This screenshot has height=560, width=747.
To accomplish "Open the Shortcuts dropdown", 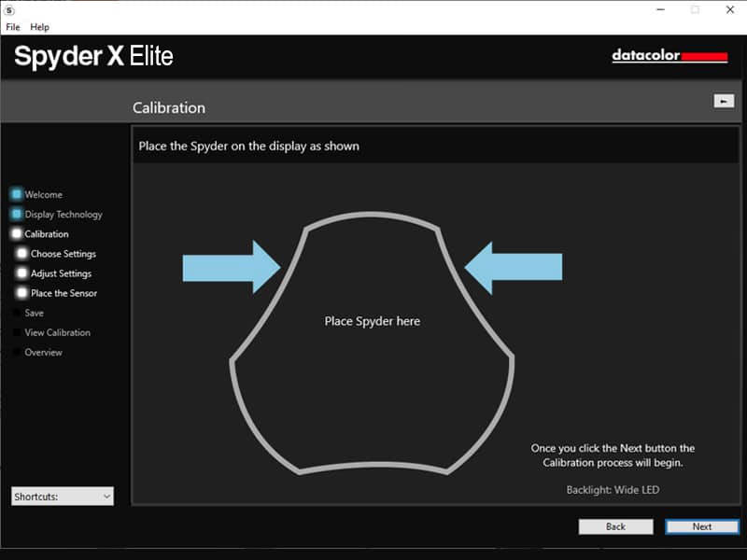I will [63, 497].
